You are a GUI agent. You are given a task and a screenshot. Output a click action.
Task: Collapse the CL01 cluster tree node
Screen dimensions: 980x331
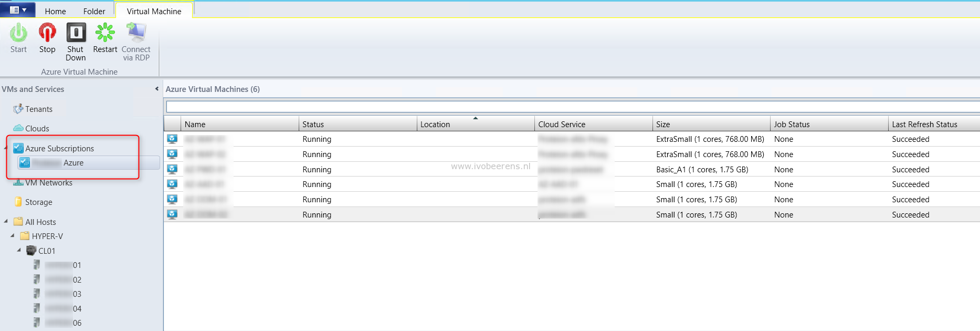pos(19,250)
